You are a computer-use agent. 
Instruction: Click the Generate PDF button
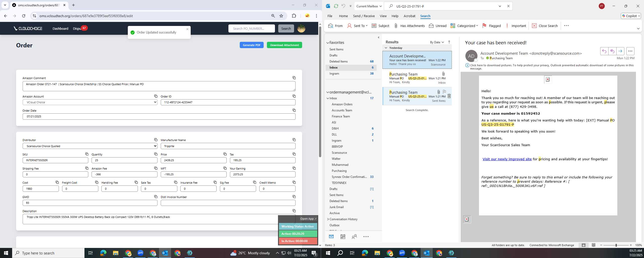(x=252, y=45)
